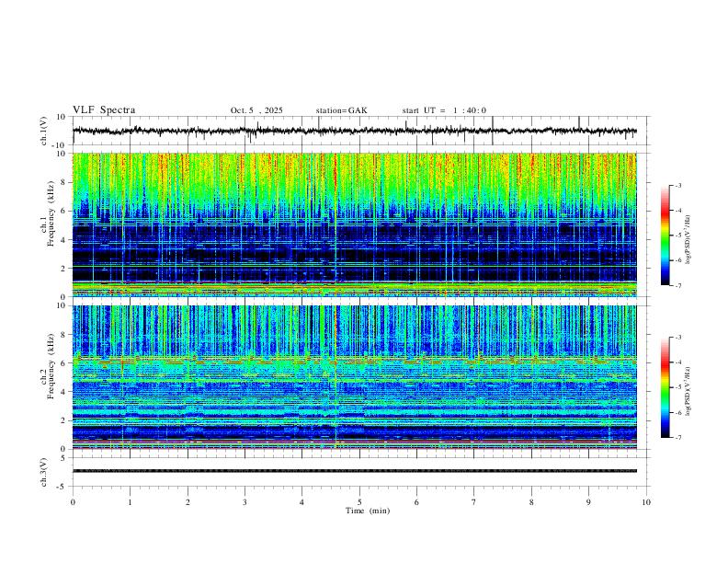Viewport: 728px width, 563px height.
Task: Click the "ch.1(V)" waveform axis label
Action: [43, 131]
